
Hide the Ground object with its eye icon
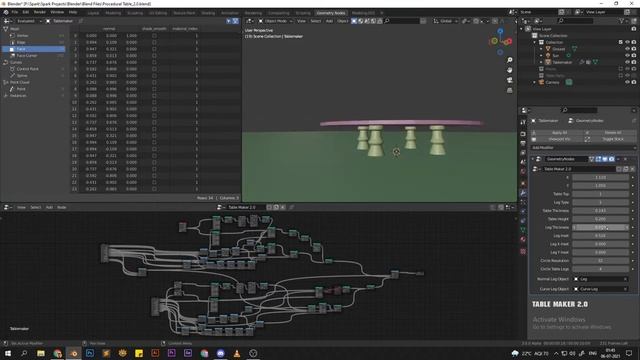(x=627, y=49)
